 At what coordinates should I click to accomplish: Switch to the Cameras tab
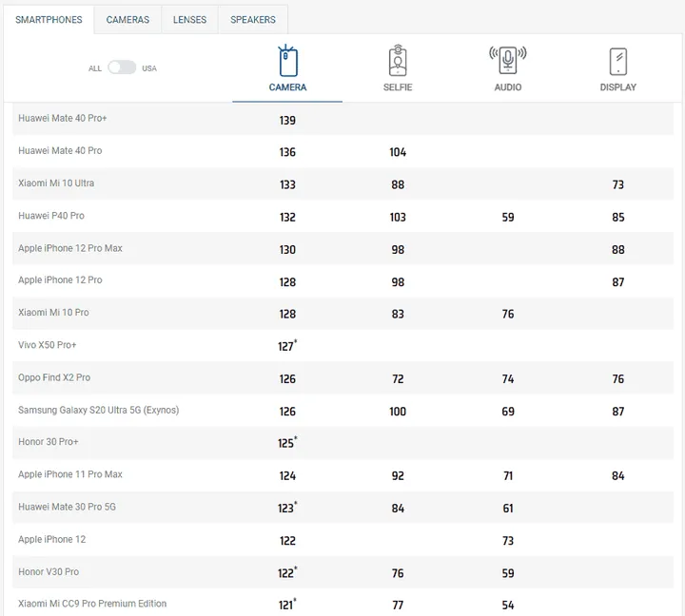pos(127,20)
